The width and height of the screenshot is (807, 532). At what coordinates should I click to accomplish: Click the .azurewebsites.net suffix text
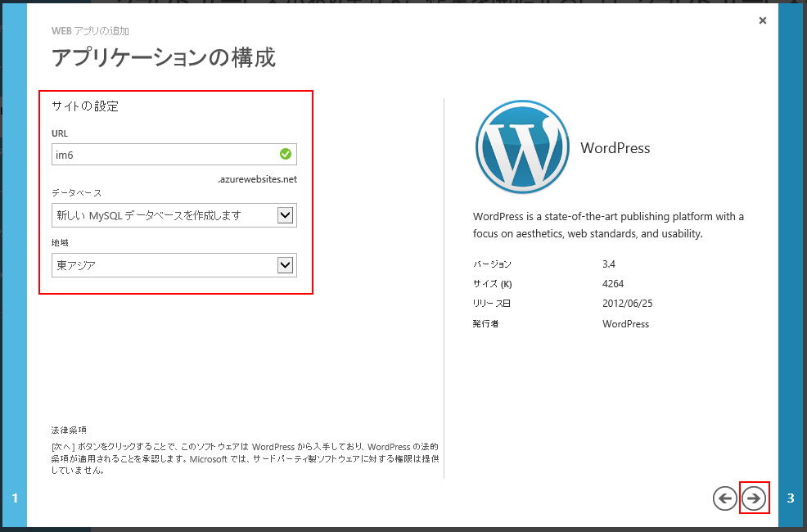[257, 179]
